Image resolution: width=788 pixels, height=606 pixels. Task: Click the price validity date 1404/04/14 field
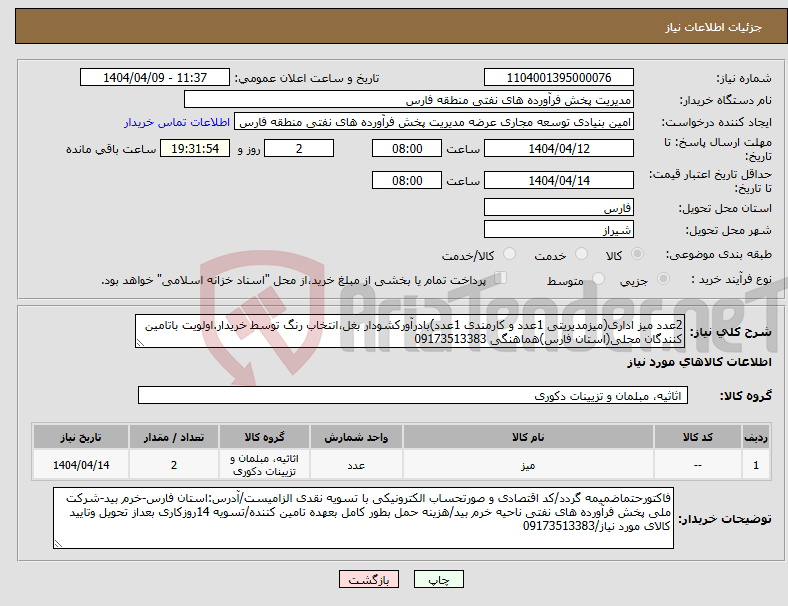click(559, 180)
